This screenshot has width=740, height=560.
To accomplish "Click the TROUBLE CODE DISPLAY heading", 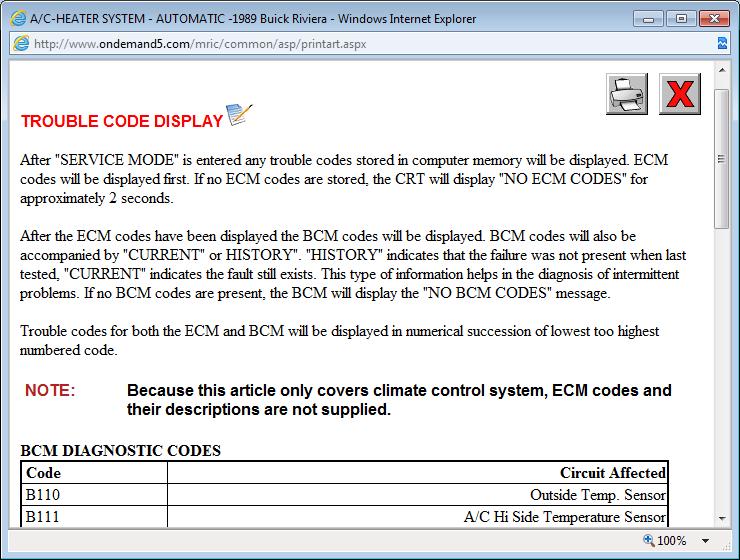I will [122, 121].
